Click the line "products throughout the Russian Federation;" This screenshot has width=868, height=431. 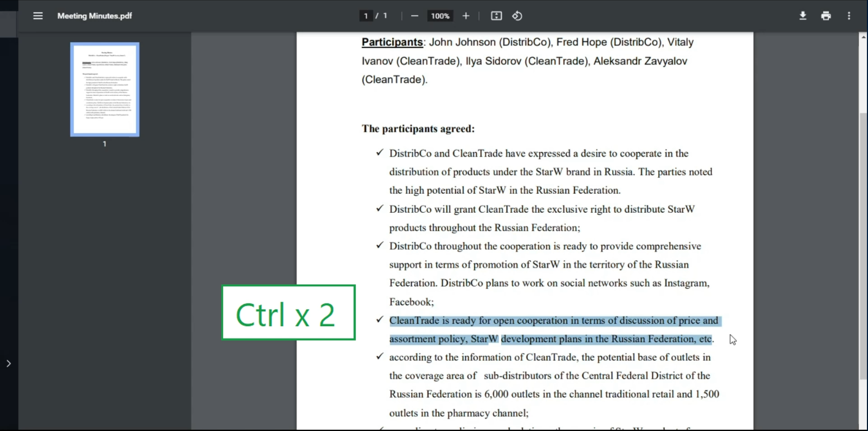pos(484,228)
